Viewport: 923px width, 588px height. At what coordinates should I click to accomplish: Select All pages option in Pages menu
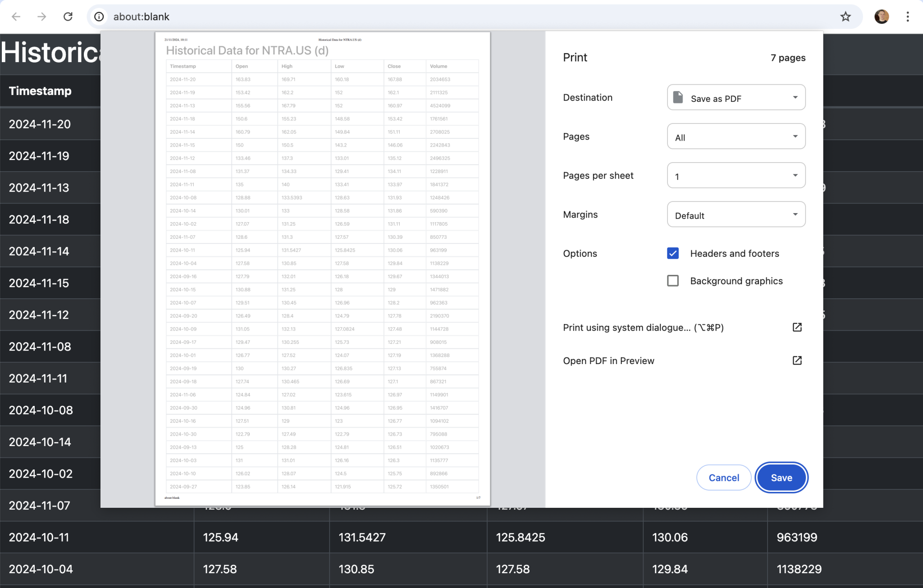(736, 137)
